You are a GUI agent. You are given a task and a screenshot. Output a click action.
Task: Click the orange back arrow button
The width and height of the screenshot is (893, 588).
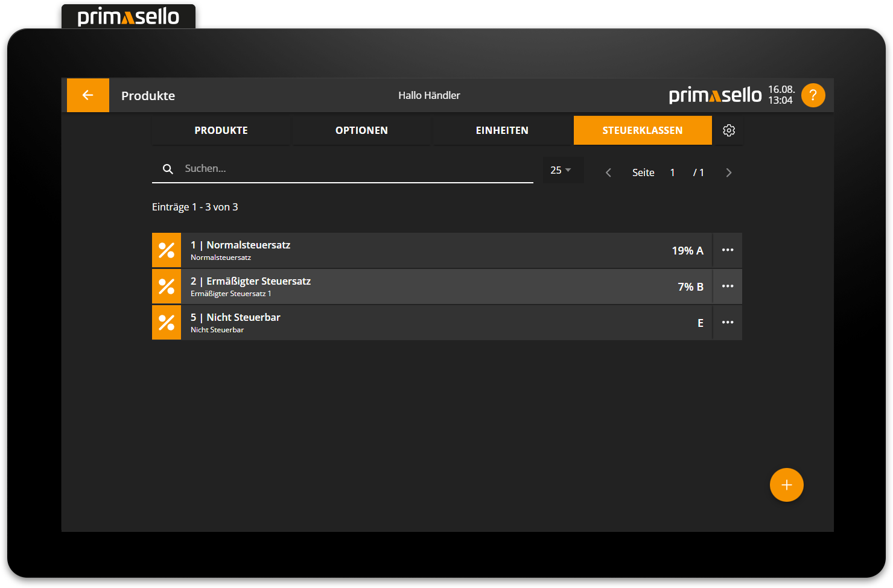point(88,95)
